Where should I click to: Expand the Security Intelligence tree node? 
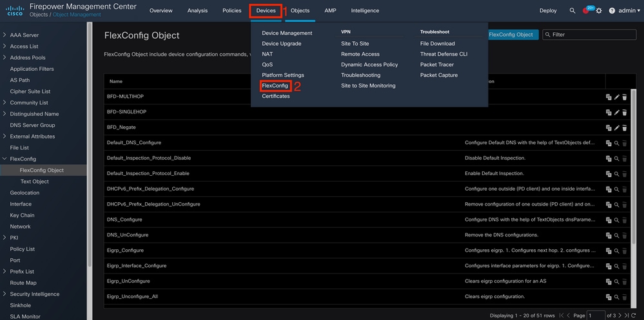tap(5, 294)
